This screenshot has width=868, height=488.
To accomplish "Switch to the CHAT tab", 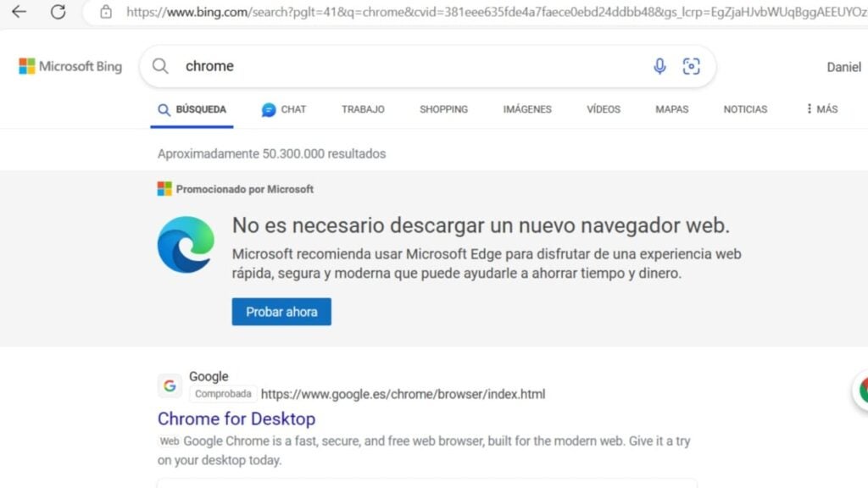I will tap(284, 109).
